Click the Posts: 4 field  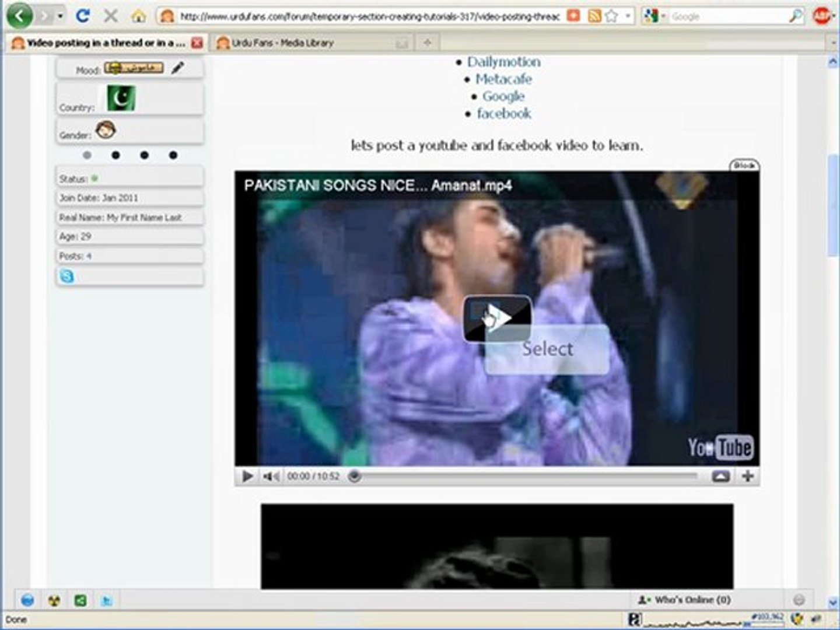[x=129, y=256]
